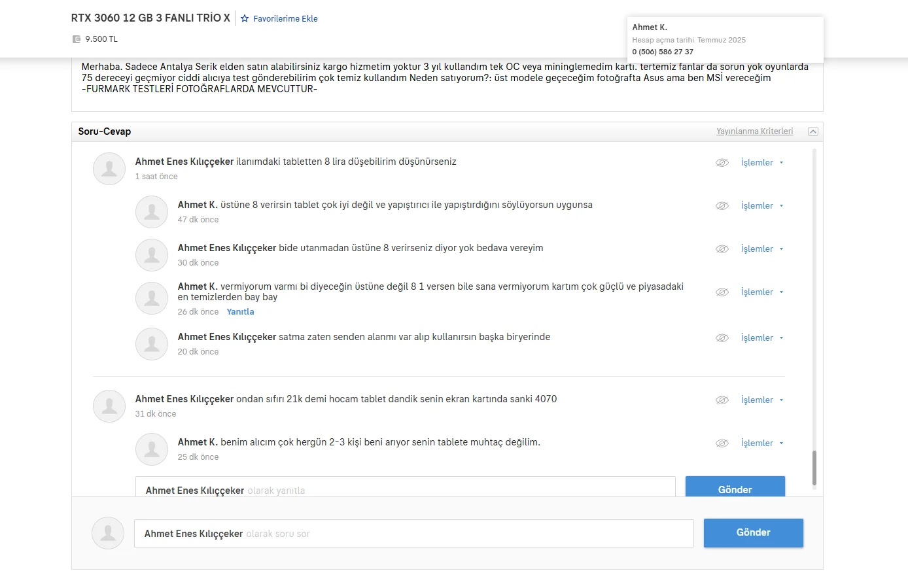Click the Soru-Cevap section heading

[x=105, y=131]
